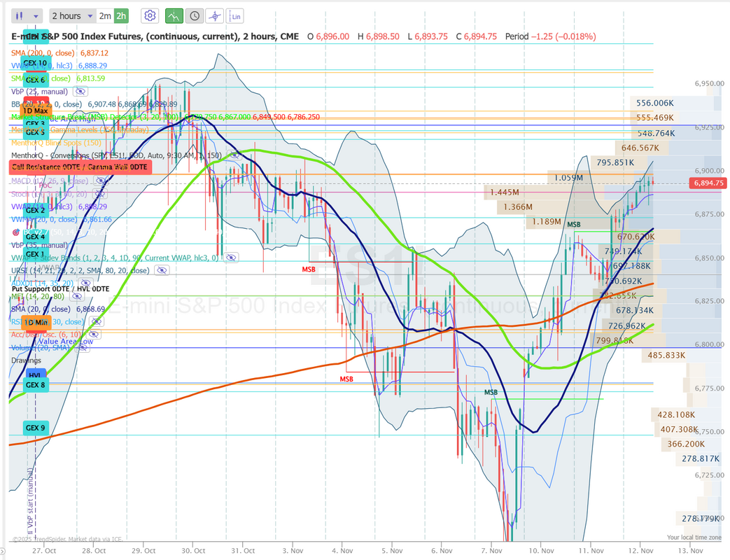Expand the chart type dropdown arrow
Image resolution: width=730 pixels, height=560 pixels.
point(36,15)
